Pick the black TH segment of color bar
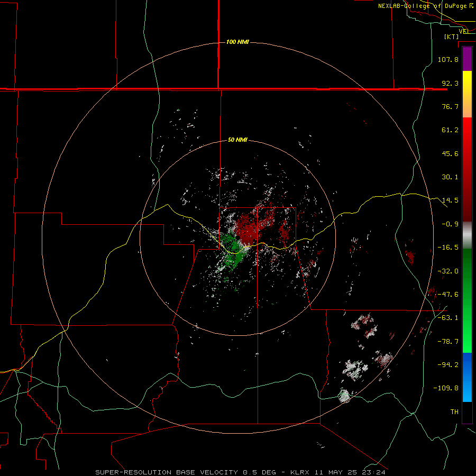Screen dimensions: 476x476 click(467, 412)
